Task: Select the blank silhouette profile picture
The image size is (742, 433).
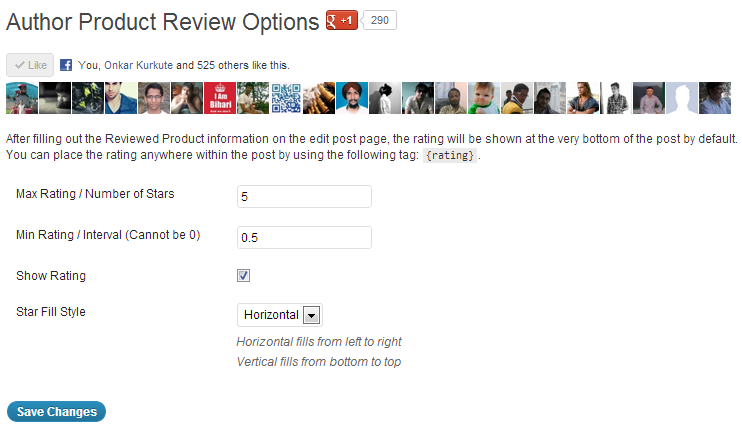Action: (682, 98)
